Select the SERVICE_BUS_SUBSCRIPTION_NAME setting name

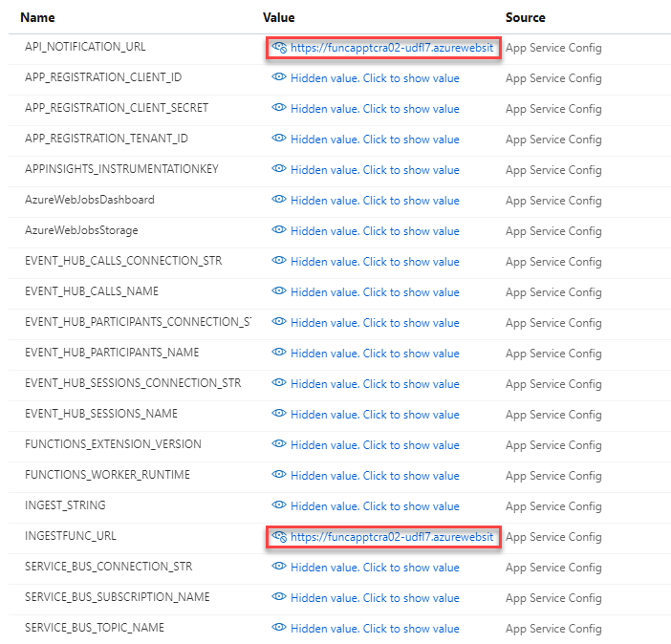(x=118, y=597)
